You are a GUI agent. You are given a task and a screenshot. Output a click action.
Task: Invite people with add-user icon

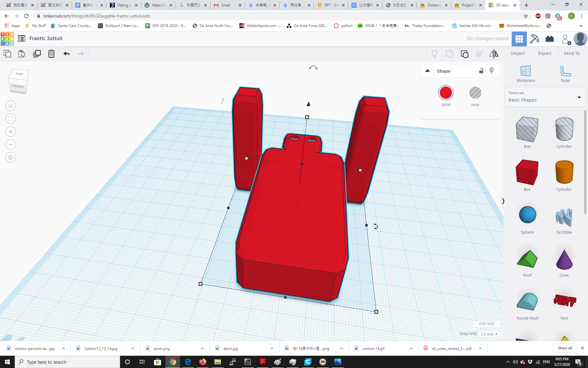(566, 39)
